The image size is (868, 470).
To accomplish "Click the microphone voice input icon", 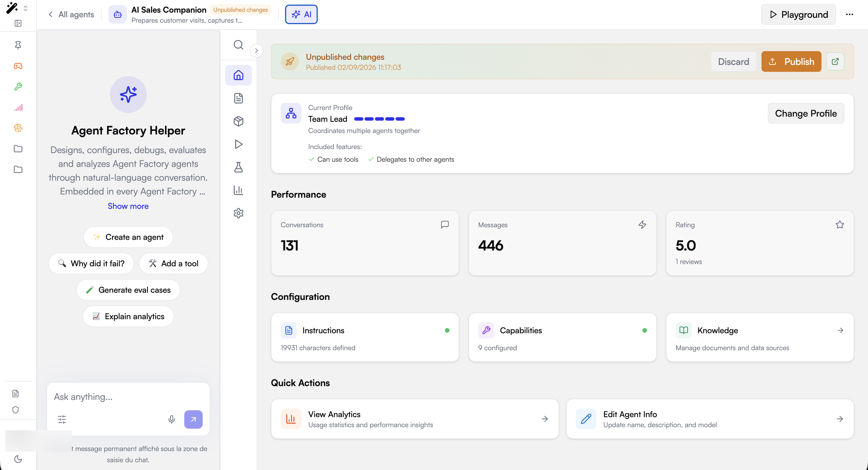I will (x=172, y=419).
